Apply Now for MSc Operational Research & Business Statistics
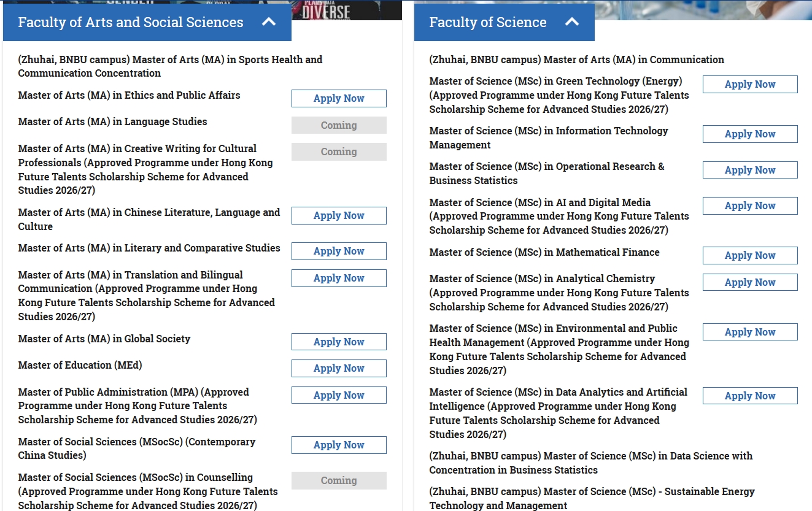The image size is (812, 511). [x=750, y=171]
